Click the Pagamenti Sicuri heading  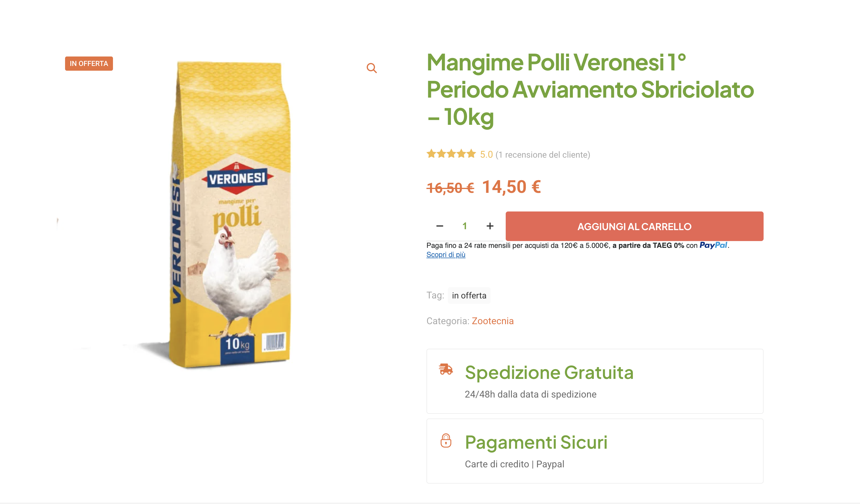pyautogui.click(x=536, y=442)
